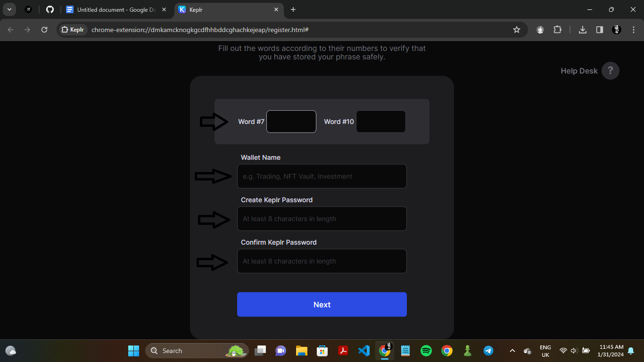The width and height of the screenshot is (644, 362).
Task: Open Telegram from the taskbar
Action: [x=488, y=351]
